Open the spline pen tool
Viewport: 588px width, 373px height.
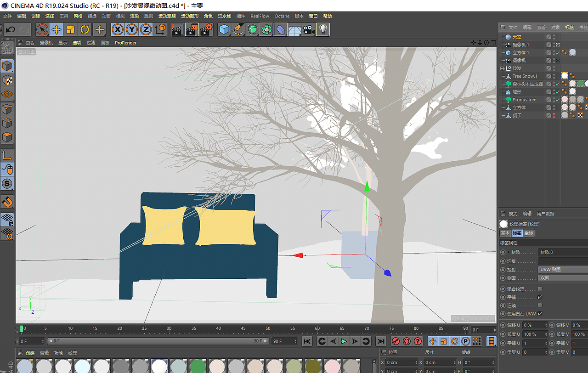238,29
